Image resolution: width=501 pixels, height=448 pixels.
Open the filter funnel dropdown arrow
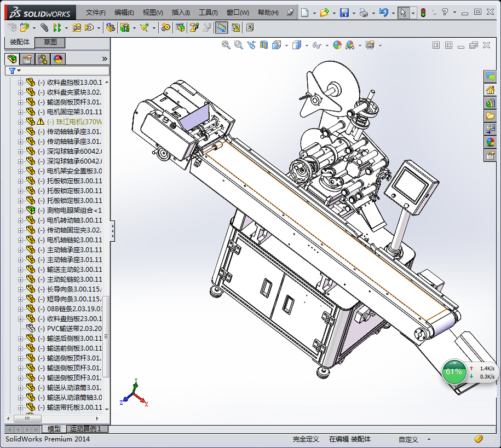[x=19, y=71]
